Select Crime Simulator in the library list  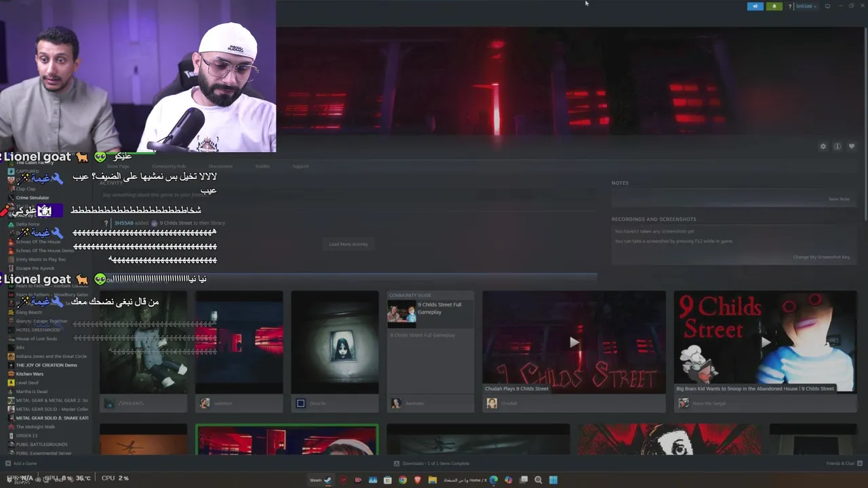pos(32,198)
